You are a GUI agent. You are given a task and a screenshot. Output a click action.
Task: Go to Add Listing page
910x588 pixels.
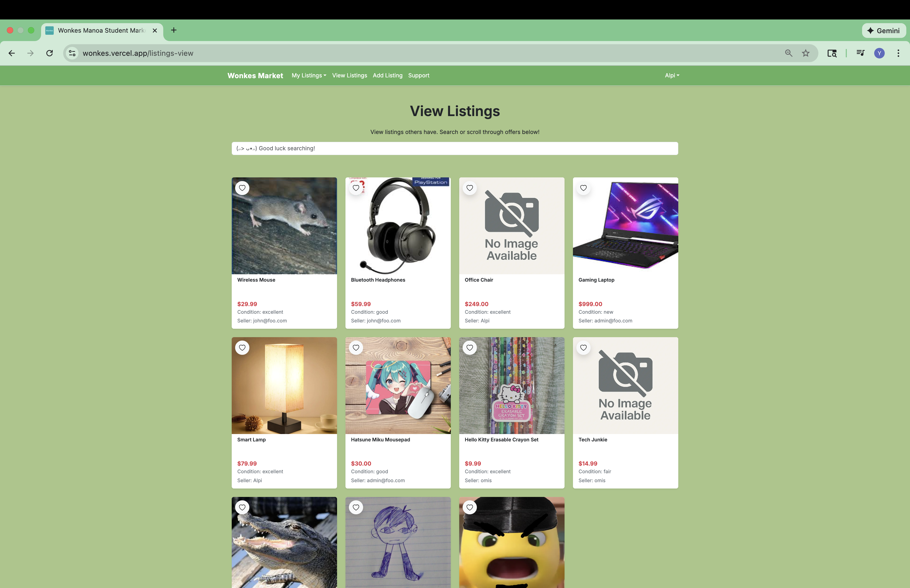tap(388, 76)
